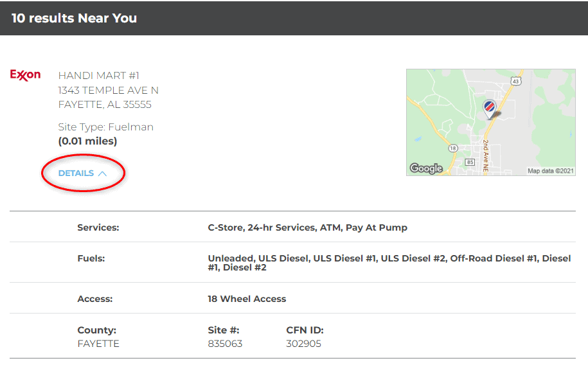
Task: Select the address line 1343 TEMPLE AVE N
Action: tap(109, 91)
